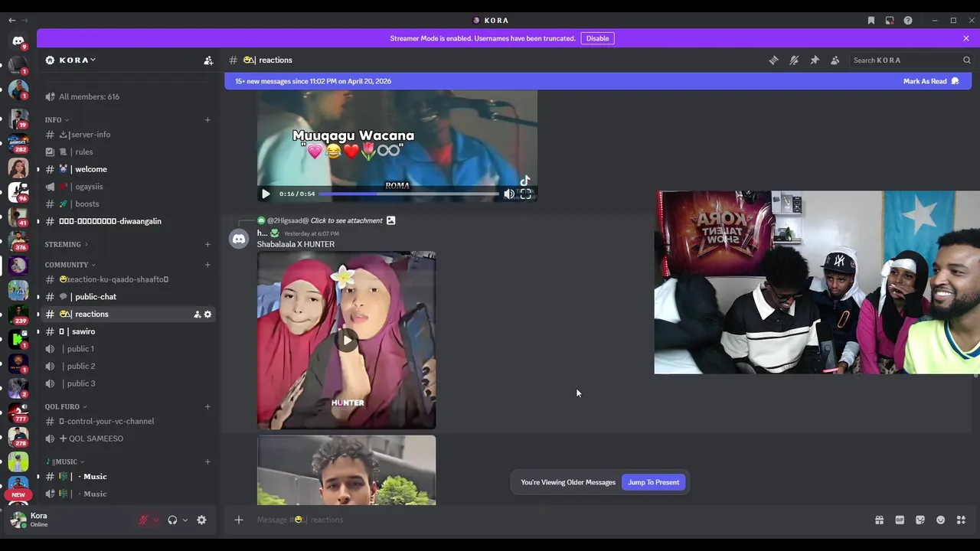980x551 pixels.
Task: Open the public-chat channel
Action: 129,297
